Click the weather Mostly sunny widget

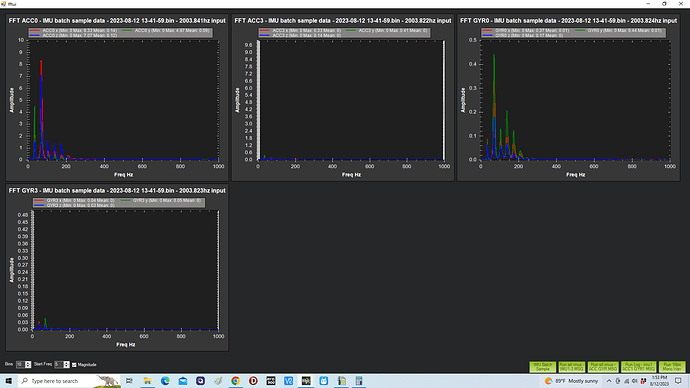pyautogui.click(x=571, y=381)
